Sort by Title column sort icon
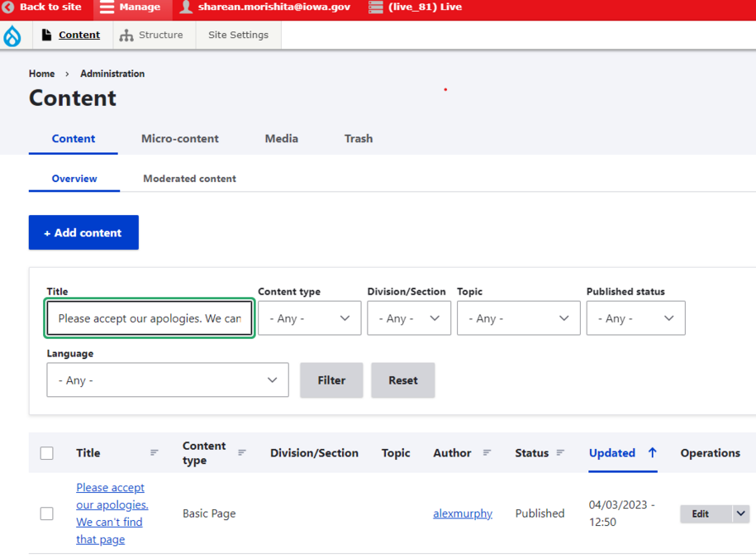This screenshot has height=559, width=756. coord(154,453)
